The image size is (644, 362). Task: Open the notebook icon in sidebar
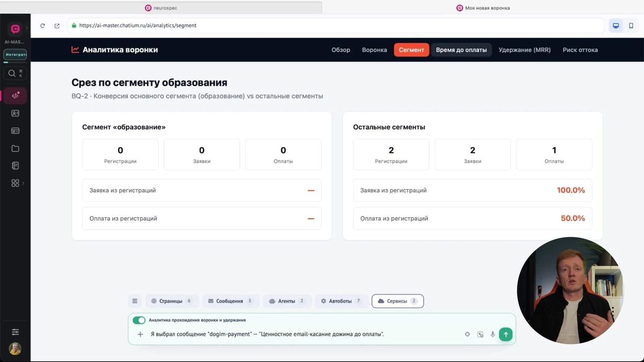click(15, 166)
